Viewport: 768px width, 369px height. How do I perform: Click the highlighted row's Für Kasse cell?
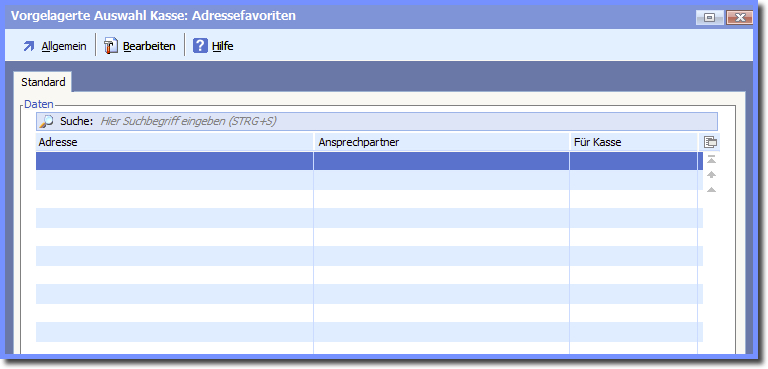[634, 161]
